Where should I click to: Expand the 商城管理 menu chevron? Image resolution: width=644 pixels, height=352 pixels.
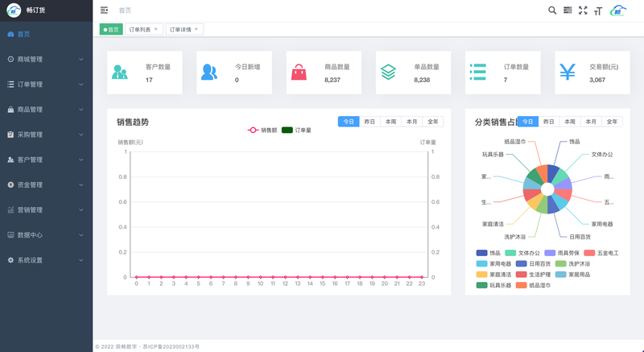(81, 59)
